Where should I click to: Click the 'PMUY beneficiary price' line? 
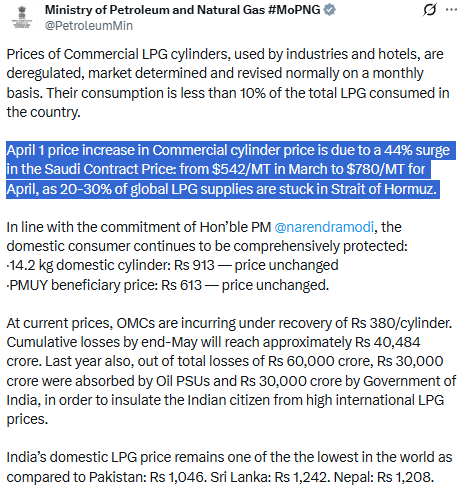(168, 285)
